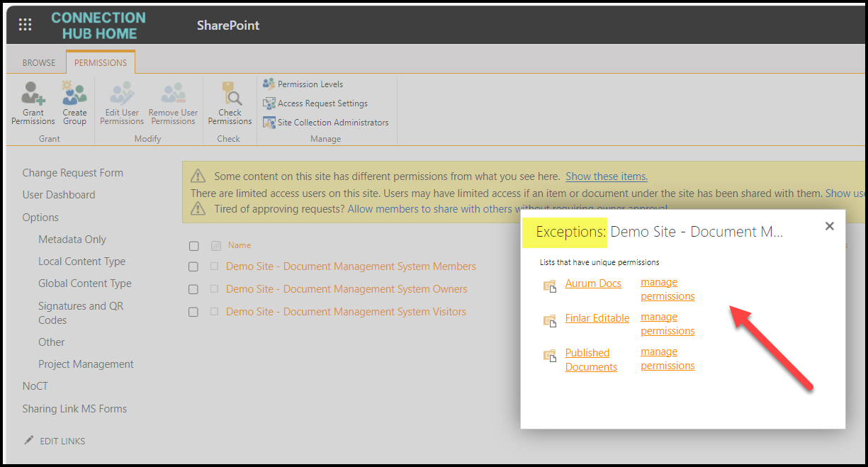The image size is (868, 467).
Task: Open Project Management in the left navigation
Action: click(x=86, y=364)
